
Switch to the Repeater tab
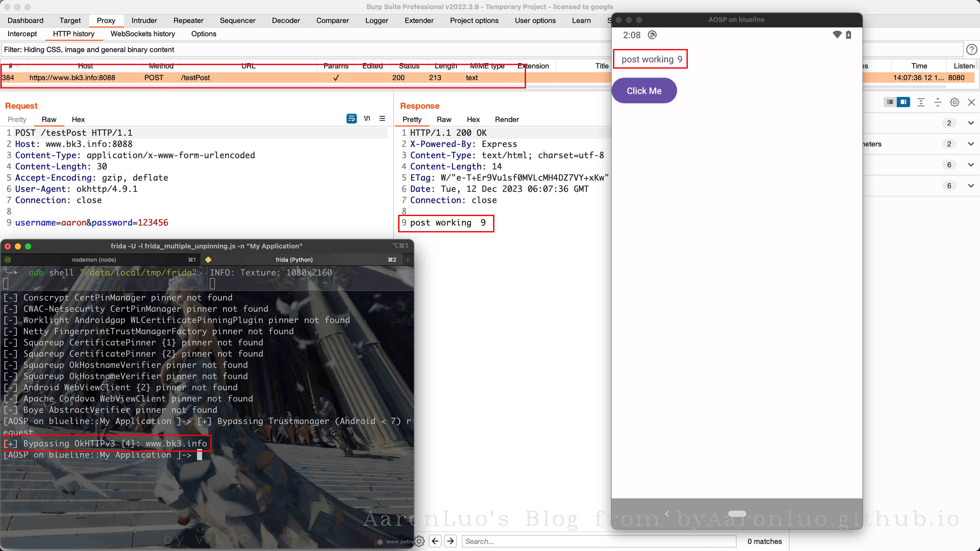(188, 20)
